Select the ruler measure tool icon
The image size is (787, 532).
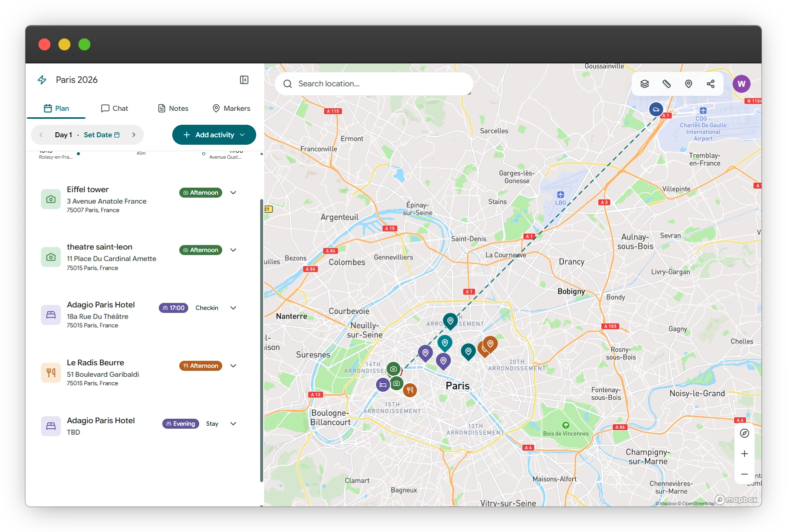667,84
